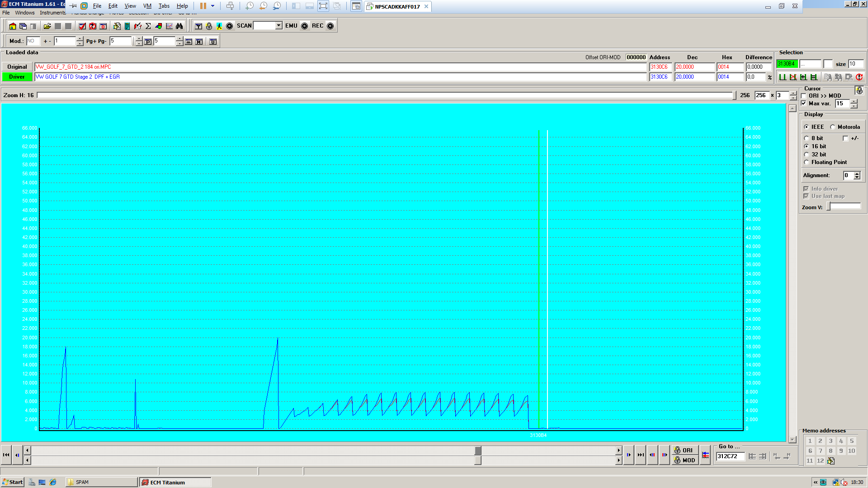
Task: Open the Help menu
Action: [x=182, y=6]
